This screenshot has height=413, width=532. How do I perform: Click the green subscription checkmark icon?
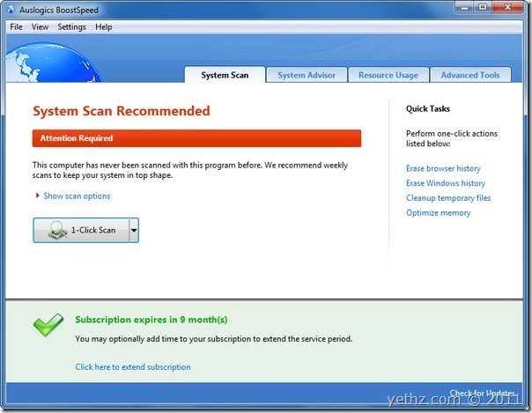(48, 327)
